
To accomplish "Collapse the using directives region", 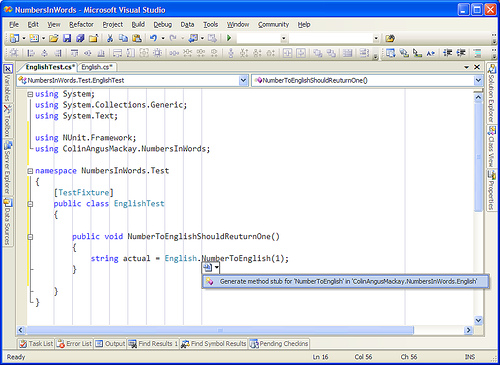I will [30, 94].
